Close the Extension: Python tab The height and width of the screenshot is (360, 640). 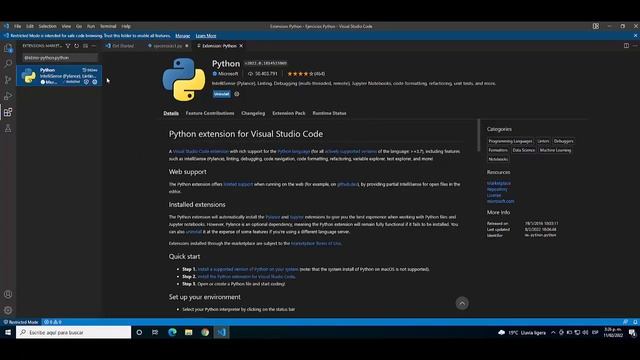click(x=241, y=46)
